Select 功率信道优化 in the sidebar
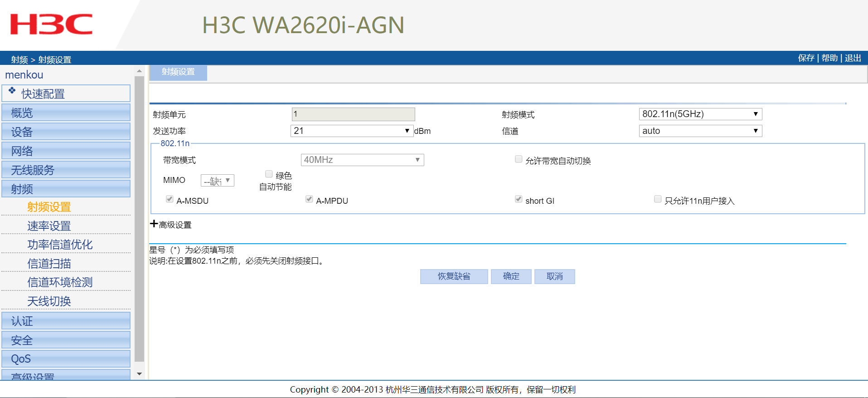Viewport: 868px width, 398px height. 60,245
